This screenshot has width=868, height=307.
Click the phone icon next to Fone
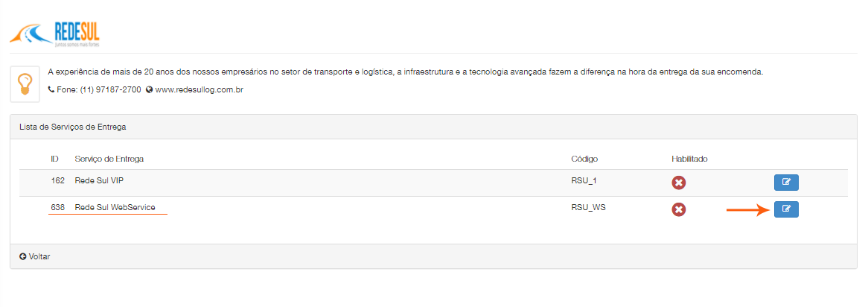click(51, 90)
